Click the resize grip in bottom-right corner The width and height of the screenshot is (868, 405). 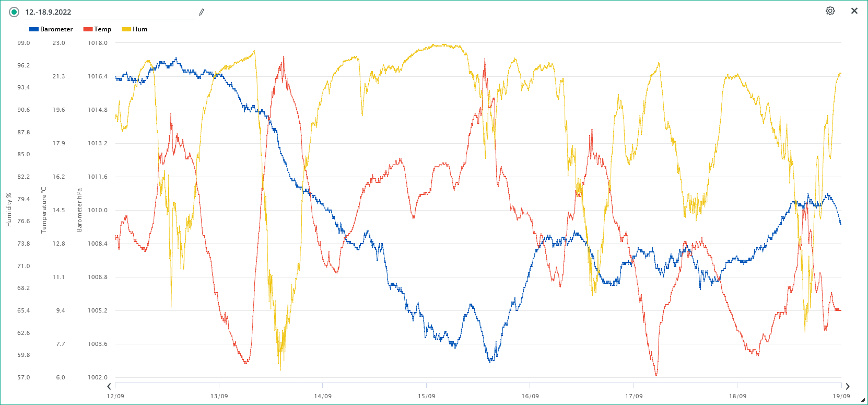coord(863,400)
